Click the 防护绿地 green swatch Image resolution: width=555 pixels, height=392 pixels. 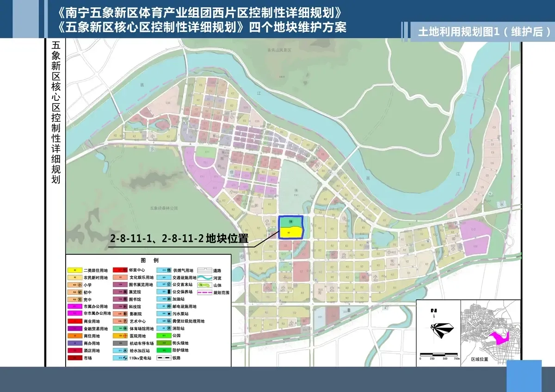point(164,350)
